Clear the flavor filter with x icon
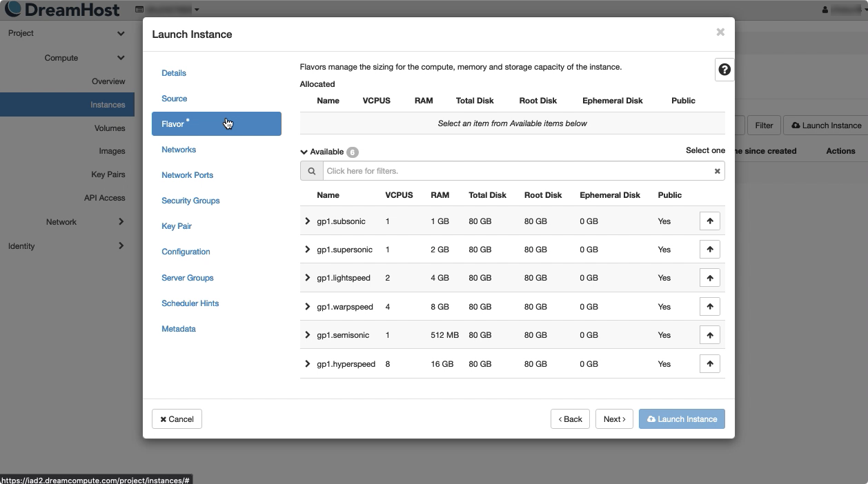Image resolution: width=868 pixels, height=484 pixels. [x=717, y=171]
